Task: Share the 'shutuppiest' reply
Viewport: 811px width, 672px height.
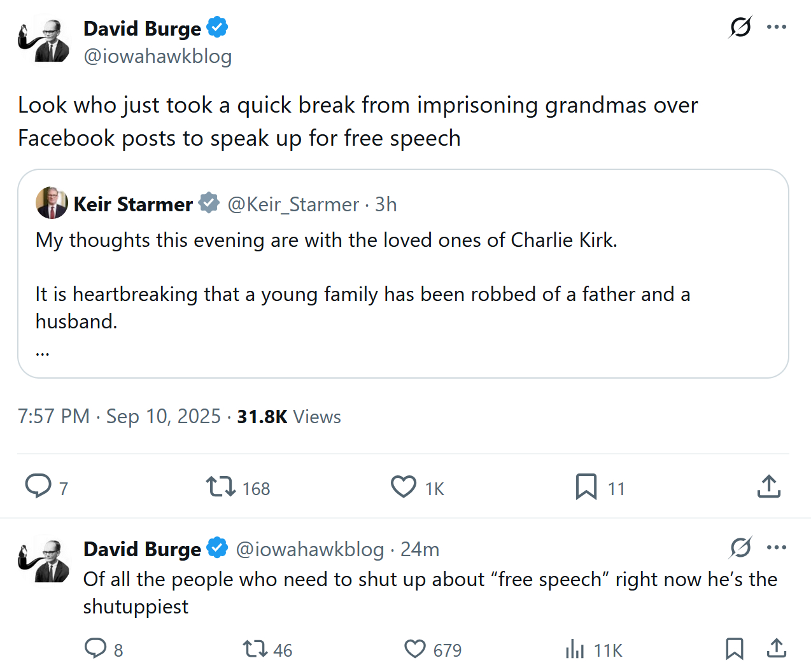Action: (x=776, y=649)
